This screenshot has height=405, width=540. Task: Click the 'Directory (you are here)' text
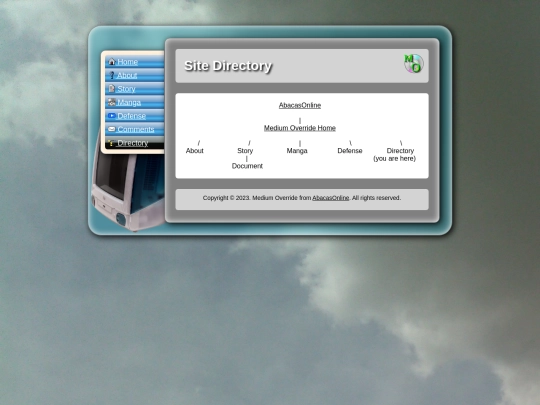click(x=395, y=155)
